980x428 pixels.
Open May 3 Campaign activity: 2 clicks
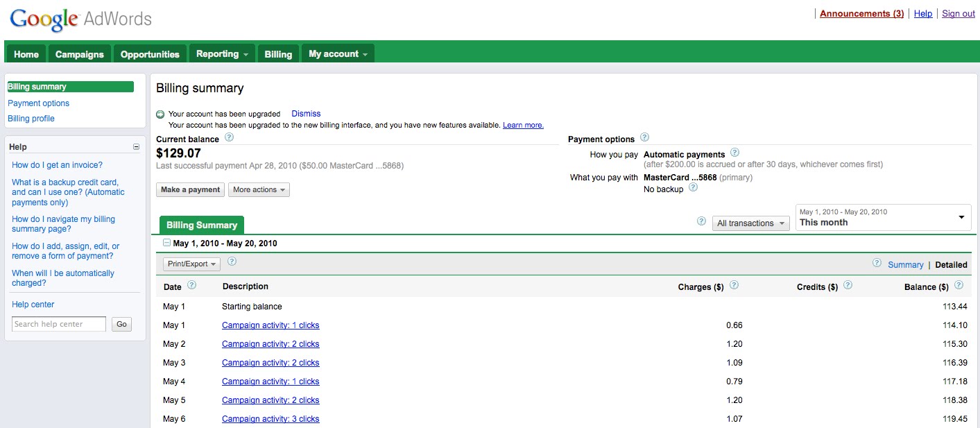270,363
